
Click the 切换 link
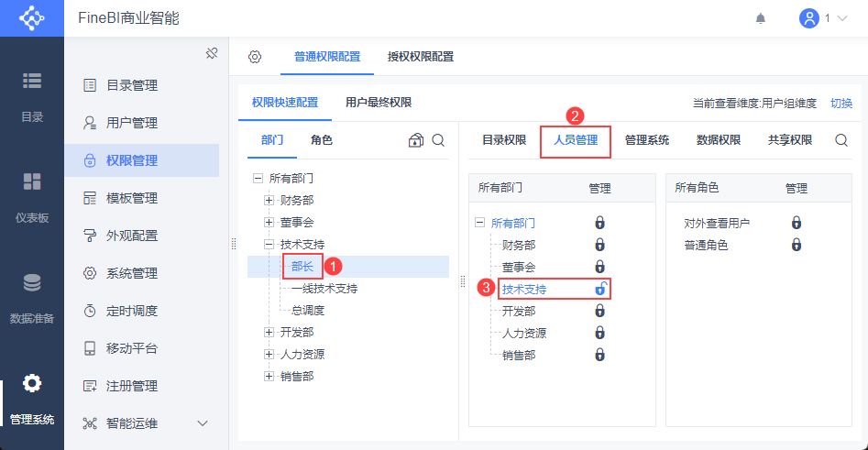[841, 104]
